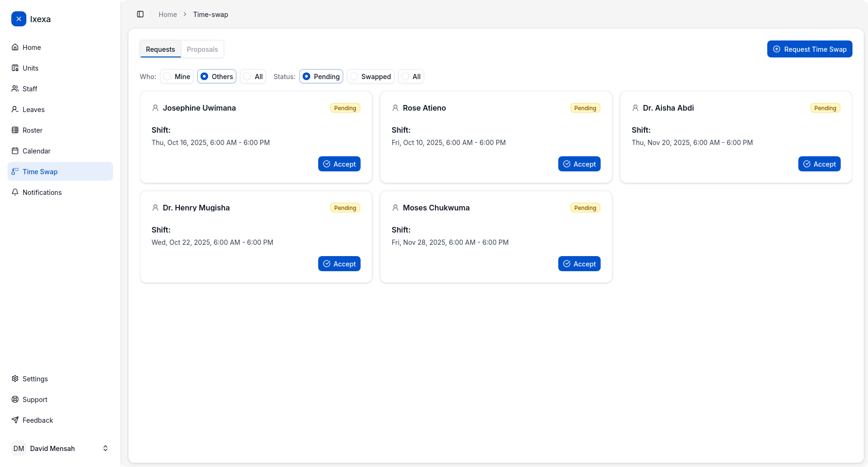
Task: Open Units from the sidebar
Action: point(30,68)
